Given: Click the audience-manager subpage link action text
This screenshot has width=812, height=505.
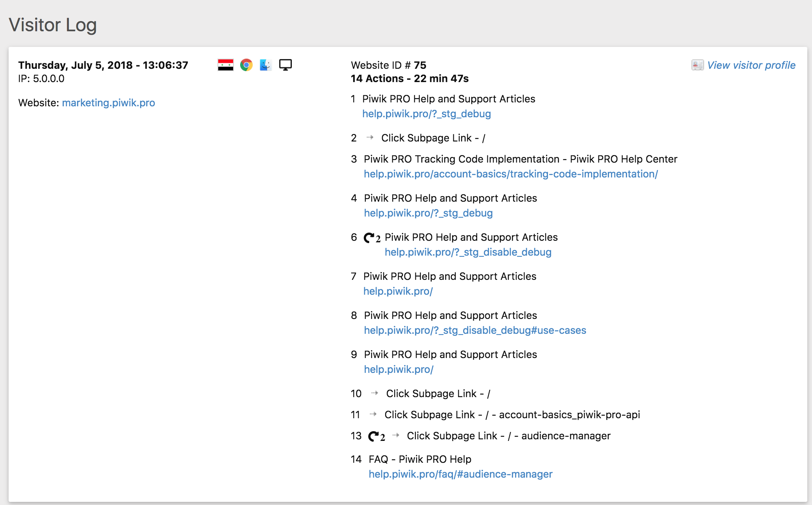Looking at the screenshot, I should (x=508, y=436).
